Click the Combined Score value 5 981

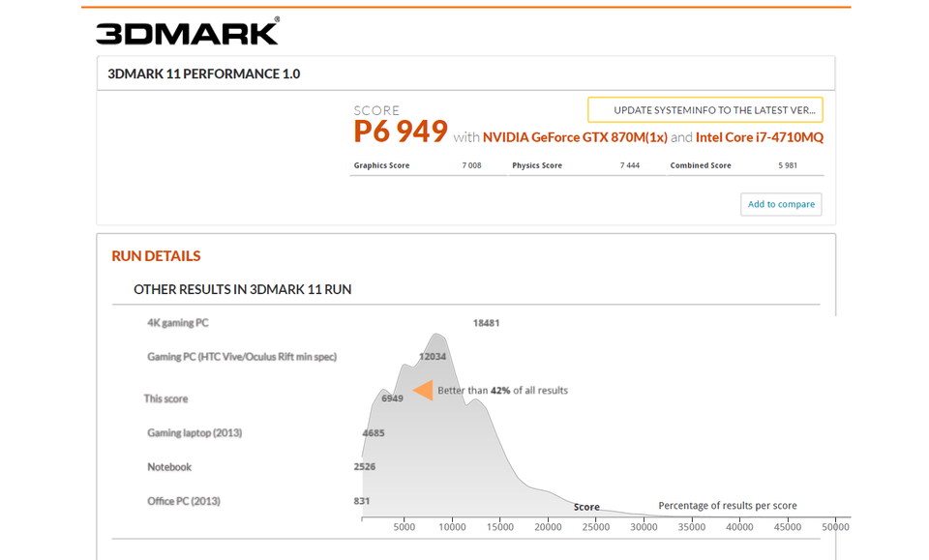(x=788, y=165)
